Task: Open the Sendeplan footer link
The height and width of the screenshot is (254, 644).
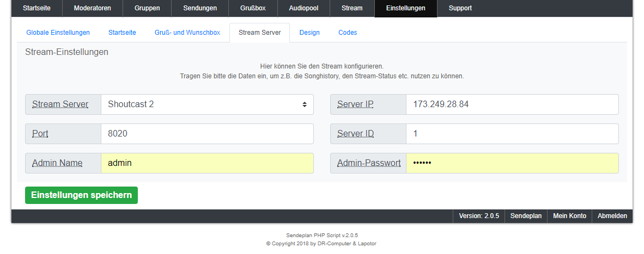Action: (526, 216)
